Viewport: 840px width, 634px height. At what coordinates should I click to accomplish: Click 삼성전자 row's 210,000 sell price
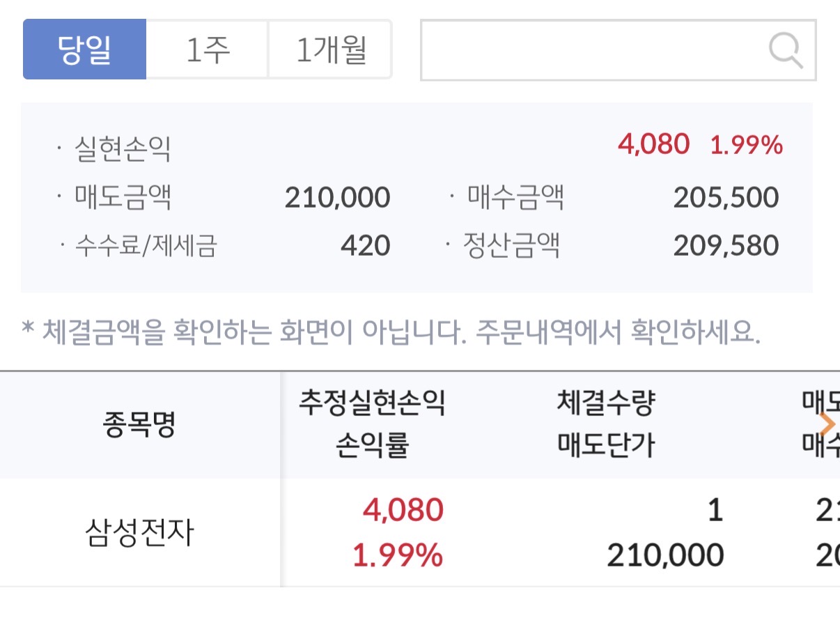pyautogui.click(x=665, y=555)
